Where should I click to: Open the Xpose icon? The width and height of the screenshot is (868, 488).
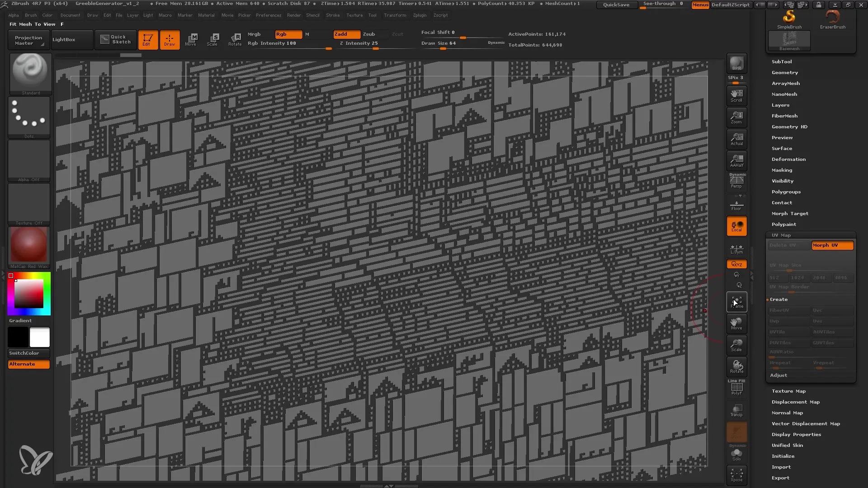[x=736, y=475]
